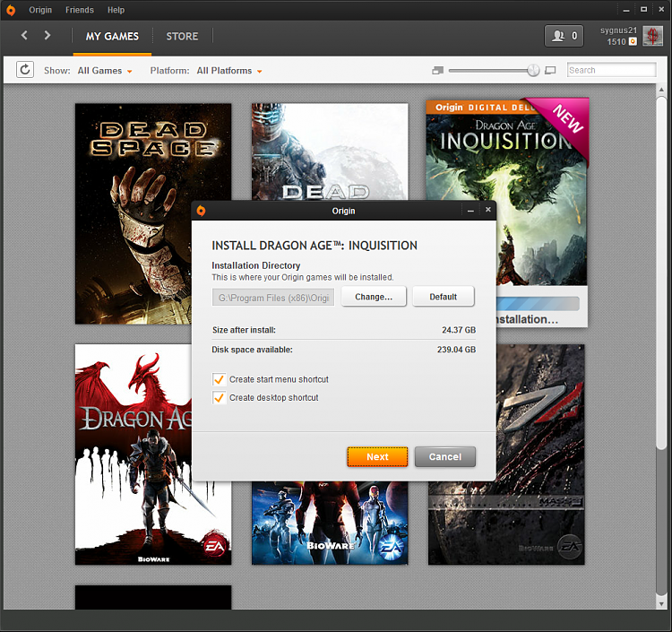
Task: Minimize the main Origin window
Action: coord(626,10)
